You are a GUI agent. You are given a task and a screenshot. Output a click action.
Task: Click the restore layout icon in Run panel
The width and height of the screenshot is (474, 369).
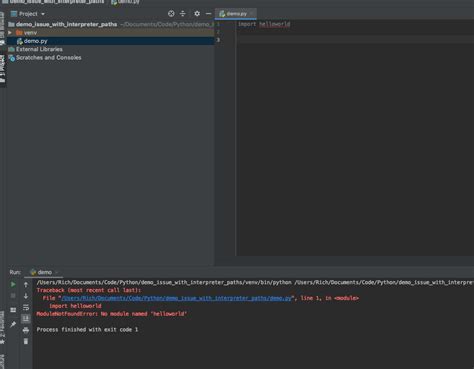[x=13, y=310]
